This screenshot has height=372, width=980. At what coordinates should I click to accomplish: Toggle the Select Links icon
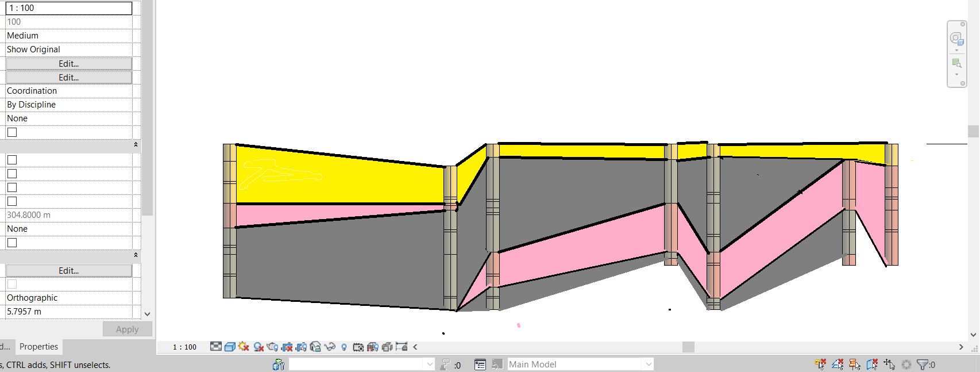click(820, 364)
